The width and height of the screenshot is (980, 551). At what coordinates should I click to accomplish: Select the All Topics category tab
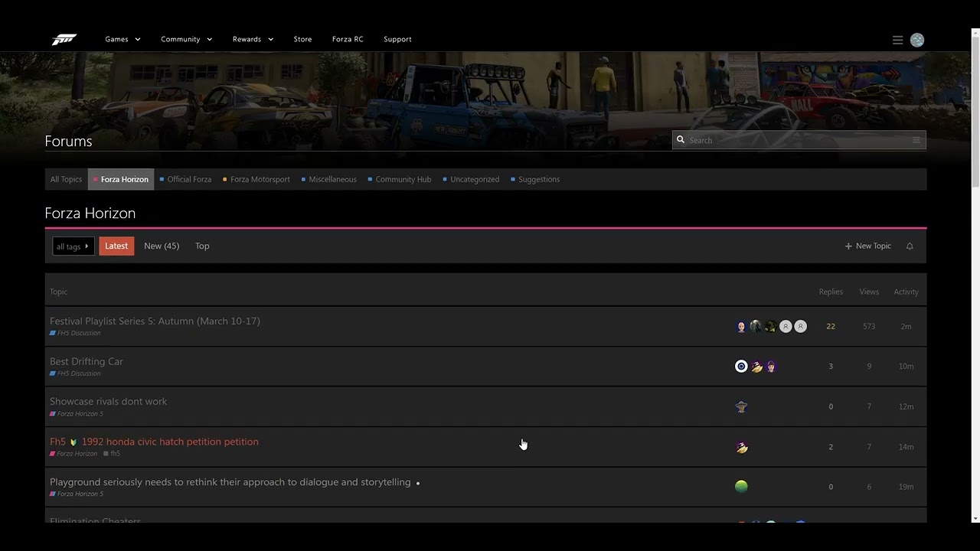coord(66,179)
